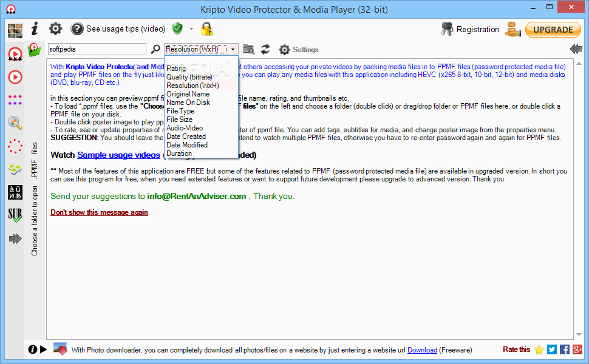This screenshot has height=364, width=589.
Task: Click the scrollbar down arrow
Action: 579,334
